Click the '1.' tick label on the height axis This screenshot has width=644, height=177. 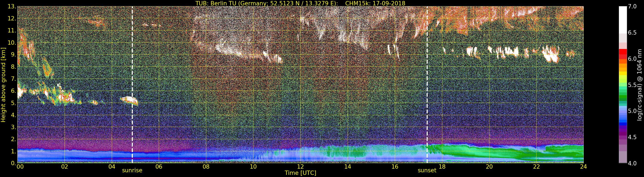coord(13,151)
